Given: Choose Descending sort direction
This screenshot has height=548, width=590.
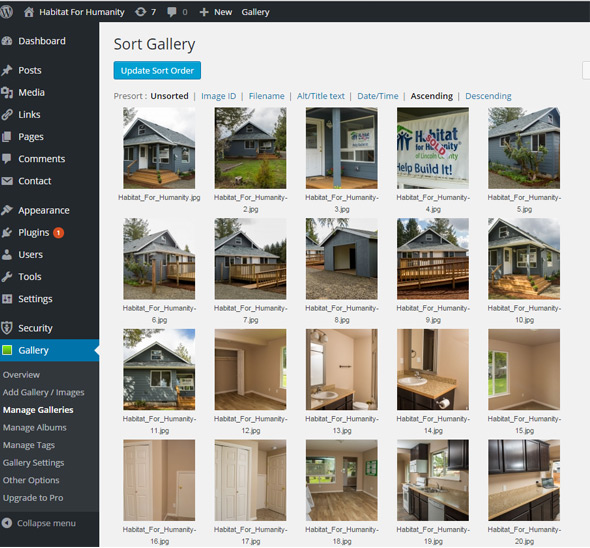Looking at the screenshot, I should tap(488, 96).
